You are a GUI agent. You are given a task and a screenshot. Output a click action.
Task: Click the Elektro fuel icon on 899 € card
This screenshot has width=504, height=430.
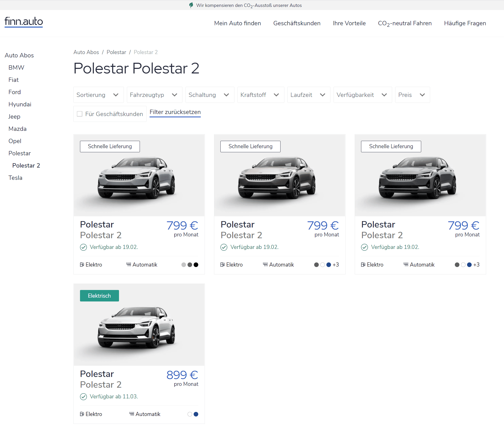pyautogui.click(x=82, y=414)
